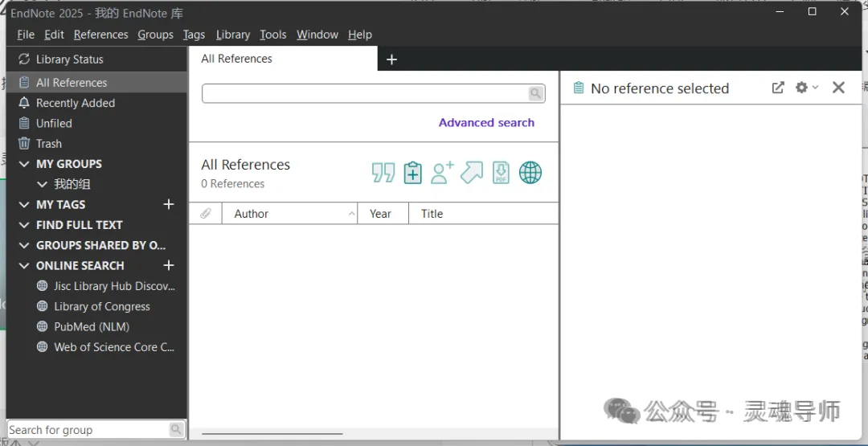Click the Insert Citation quote icon

coord(383,173)
